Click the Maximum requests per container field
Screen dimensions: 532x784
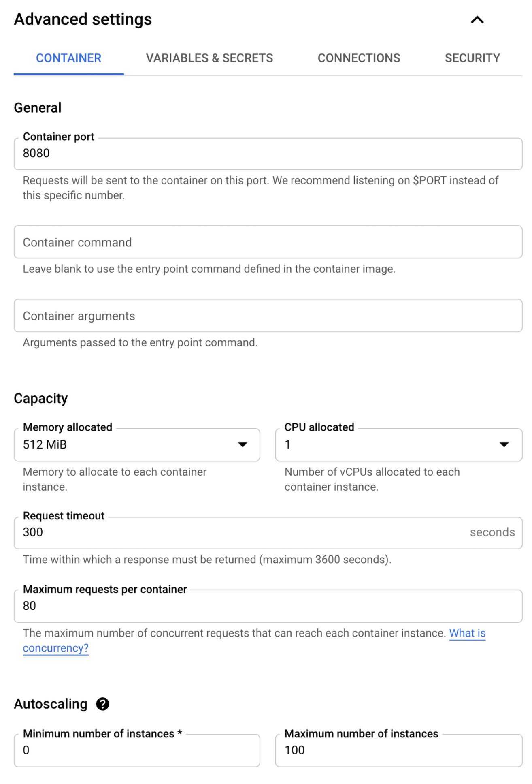click(268, 606)
